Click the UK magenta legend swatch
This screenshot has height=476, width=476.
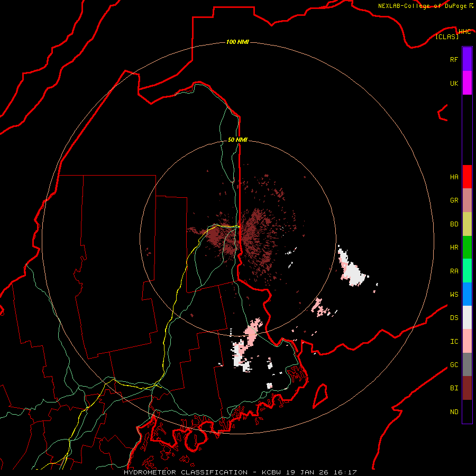(x=467, y=83)
